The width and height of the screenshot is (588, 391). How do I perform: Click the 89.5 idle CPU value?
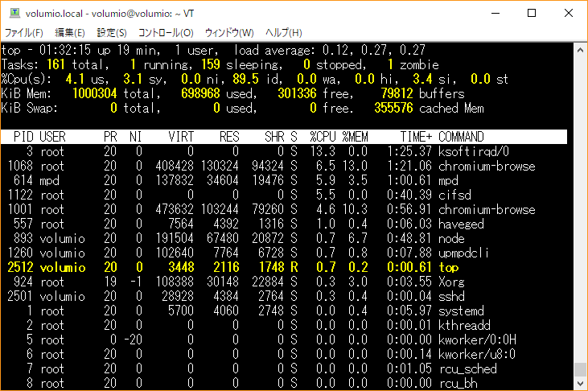coord(245,79)
